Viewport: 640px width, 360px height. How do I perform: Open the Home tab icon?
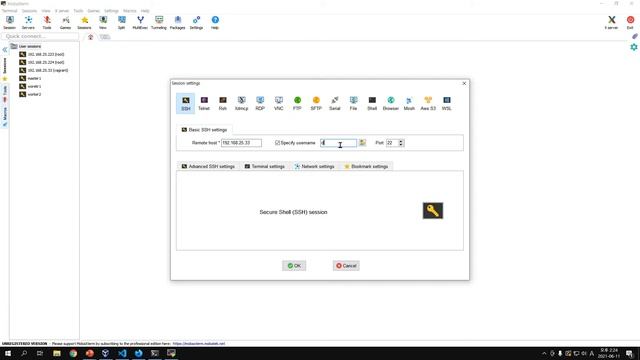[x=91, y=37]
